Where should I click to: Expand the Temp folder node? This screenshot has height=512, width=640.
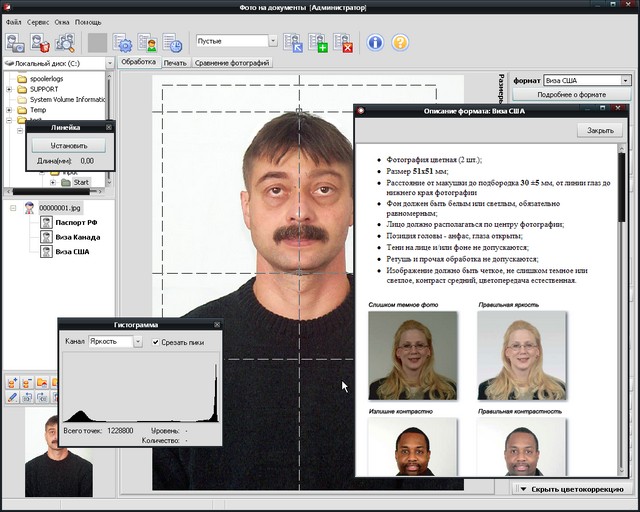pyautogui.click(x=9, y=110)
